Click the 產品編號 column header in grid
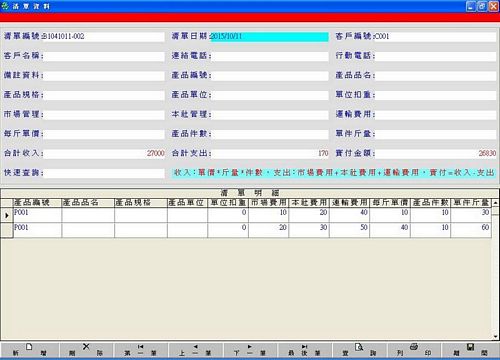Image resolution: width=500 pixels, height=360 pixels. coord(37,203)
